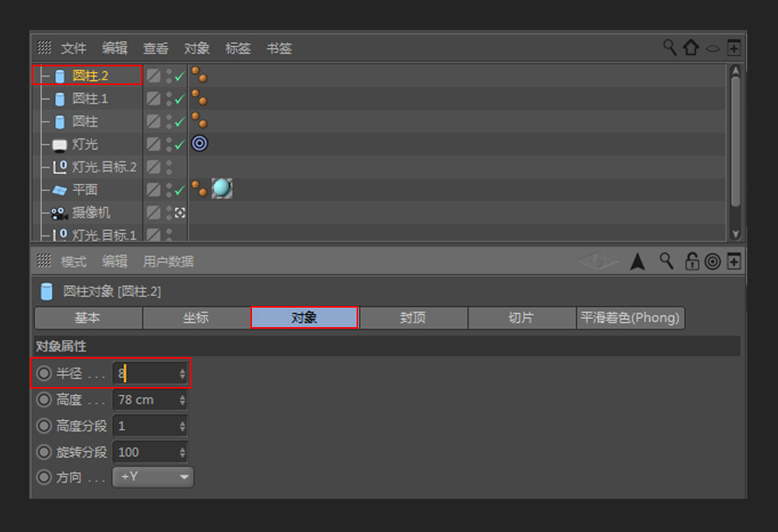
Task: Click the eye icon near the Object Manager top-right
Action: point(712,47)
